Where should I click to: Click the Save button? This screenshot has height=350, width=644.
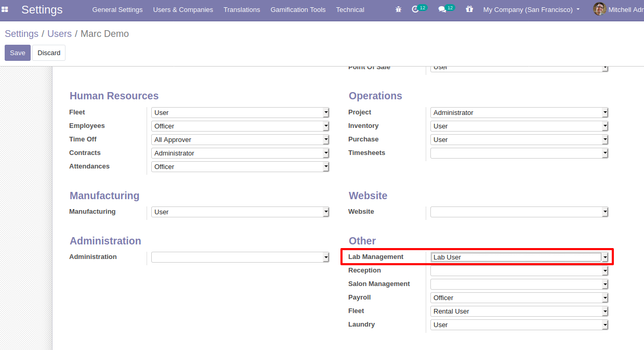(x=18, y=53)
